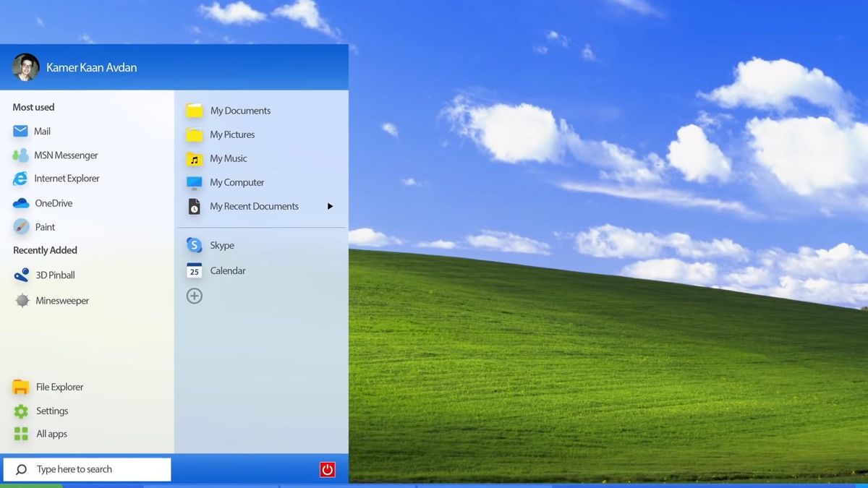Click the File Explorer text label
Screen dimensions: 868x488
pyautogui.click(x=59, y=388)
